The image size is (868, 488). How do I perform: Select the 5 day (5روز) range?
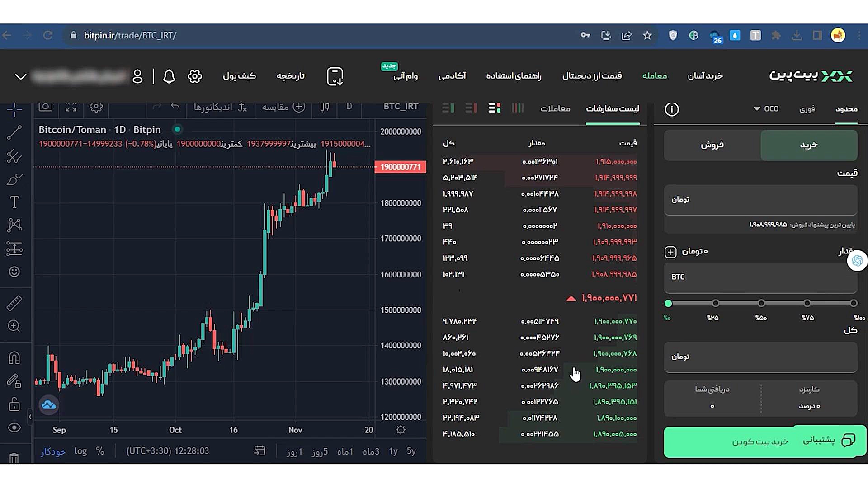coord(320,451)
